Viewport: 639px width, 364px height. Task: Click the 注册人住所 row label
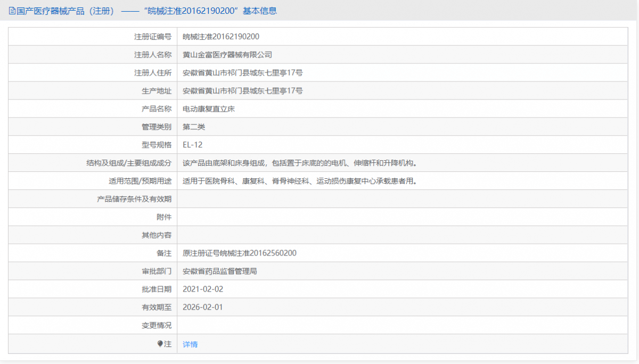(153, 73)
